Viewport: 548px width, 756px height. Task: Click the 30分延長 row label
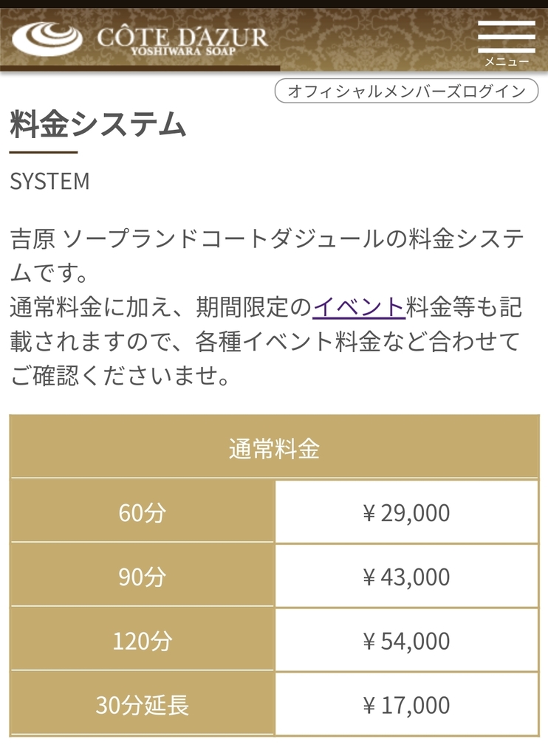[143, 705]
